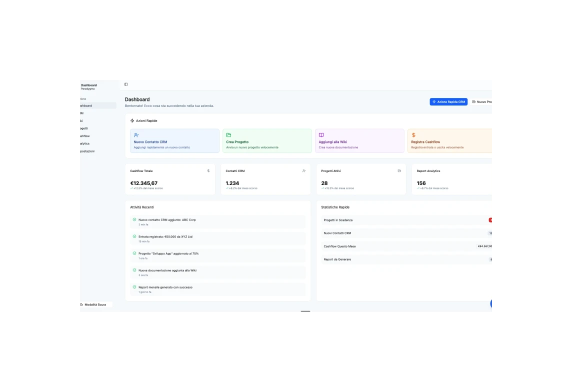Click the Nuovo Progetto button

482,101
